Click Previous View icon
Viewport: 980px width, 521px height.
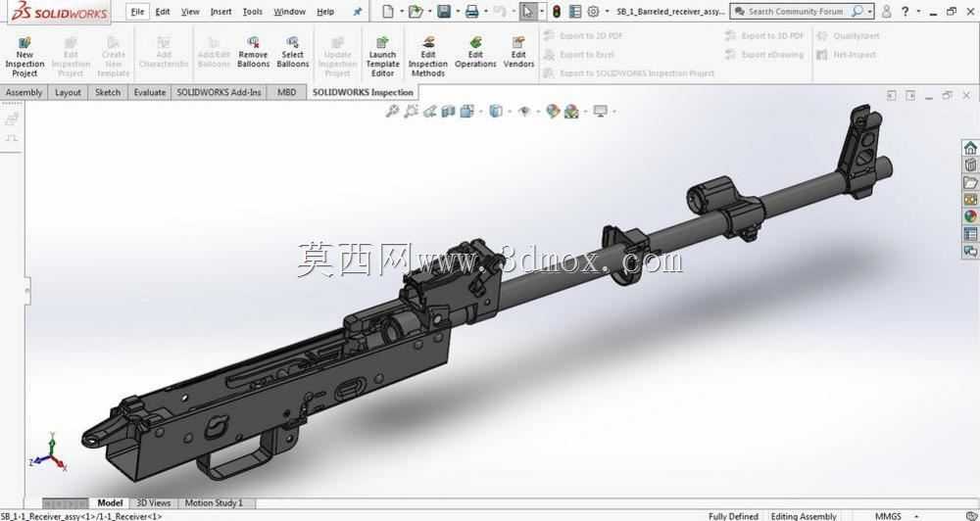tap(429, 112)
